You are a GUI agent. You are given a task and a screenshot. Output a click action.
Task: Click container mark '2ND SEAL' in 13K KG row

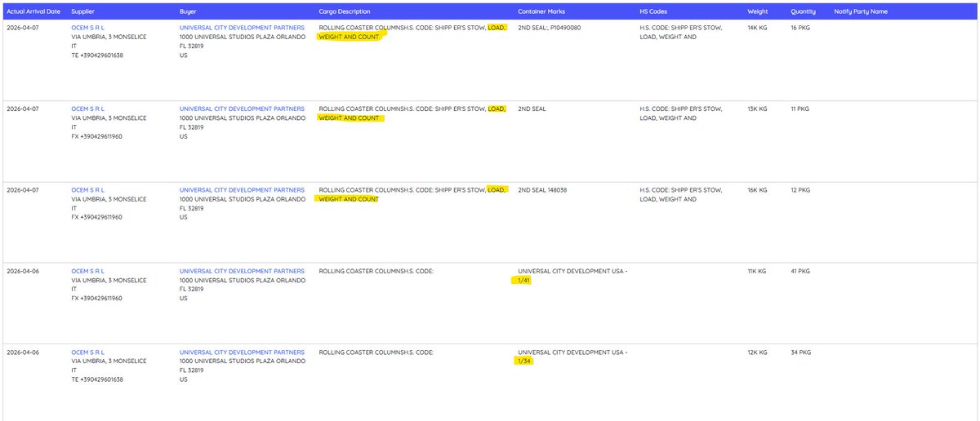(x=532, y=109)
